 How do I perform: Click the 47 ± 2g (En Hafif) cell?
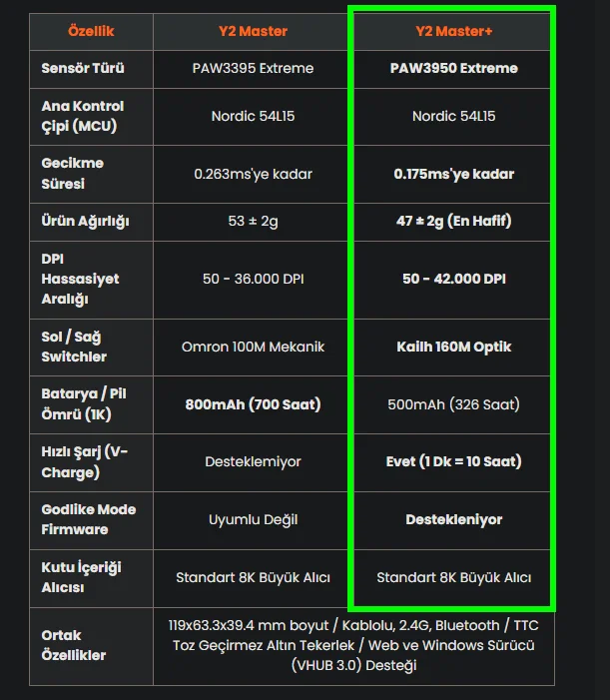(x=454, y=221)
